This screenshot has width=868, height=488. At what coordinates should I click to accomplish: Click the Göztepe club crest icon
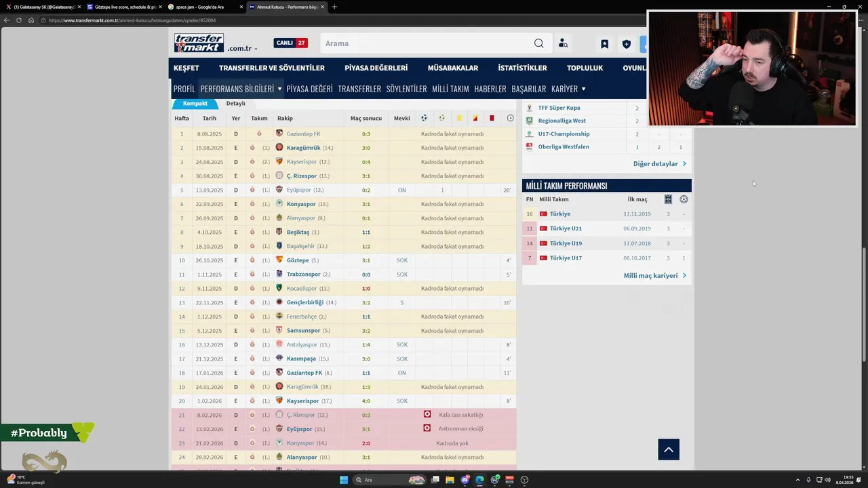coord(279,260)
